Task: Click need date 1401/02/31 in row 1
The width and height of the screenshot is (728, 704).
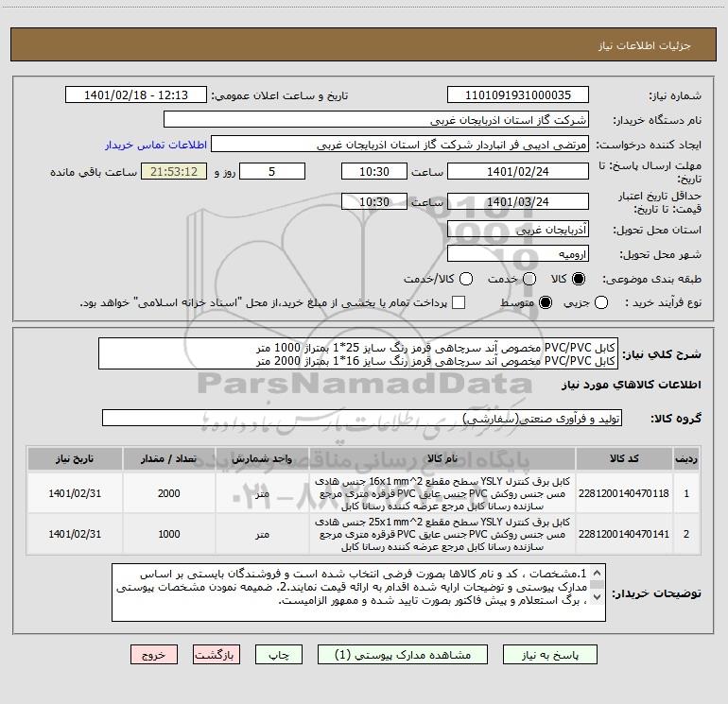Action: 75,493
